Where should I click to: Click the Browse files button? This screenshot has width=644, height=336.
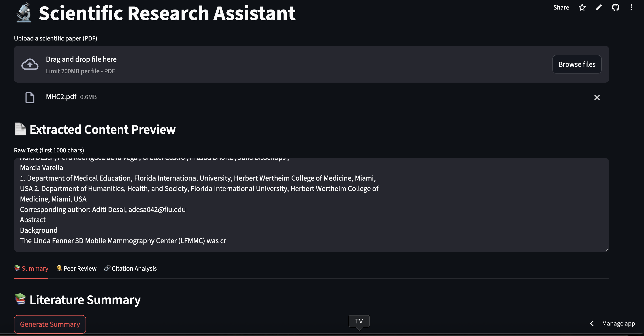click(x=577, y=64)
